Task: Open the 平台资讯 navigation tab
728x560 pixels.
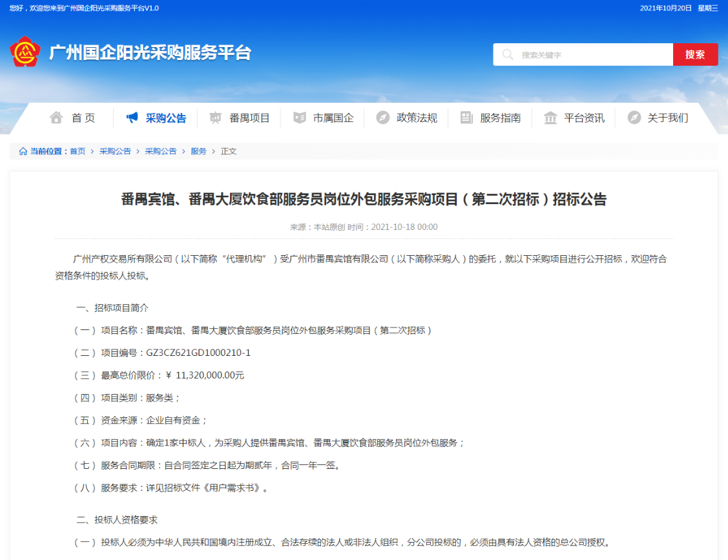Action: pyautogui.click(x=584, y=118)
